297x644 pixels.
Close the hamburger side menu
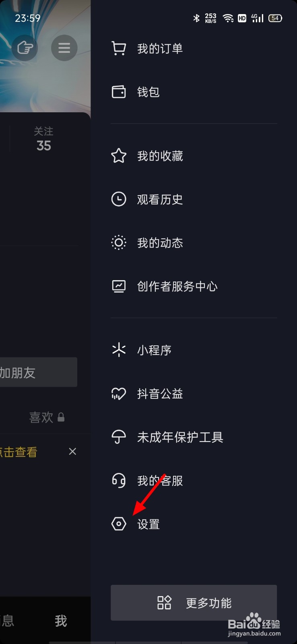click(64, 48)
